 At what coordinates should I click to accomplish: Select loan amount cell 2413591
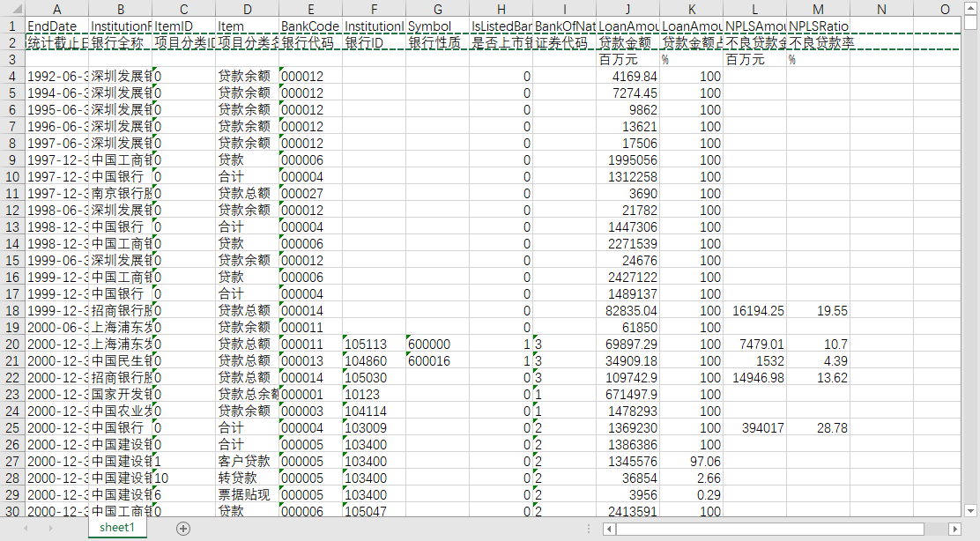(x=627, y=511)
